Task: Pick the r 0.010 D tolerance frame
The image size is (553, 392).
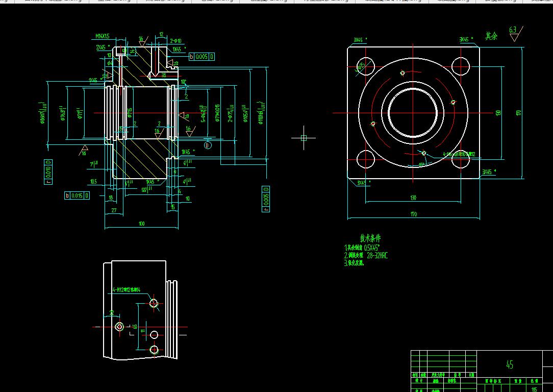Action: point(48,172)
